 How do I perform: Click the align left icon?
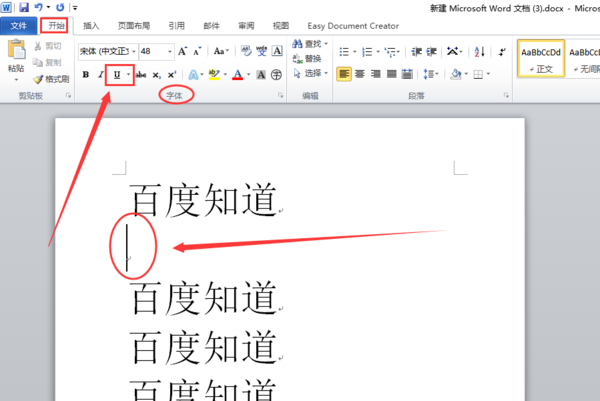344,73
